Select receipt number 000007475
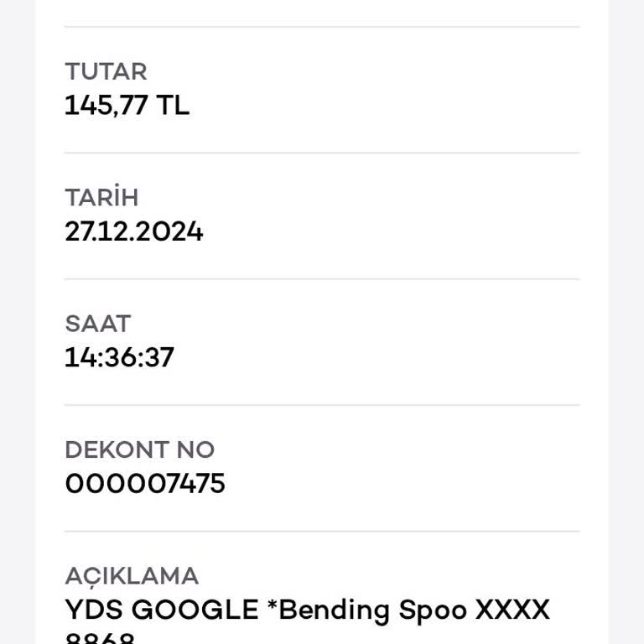 (145, 484)
